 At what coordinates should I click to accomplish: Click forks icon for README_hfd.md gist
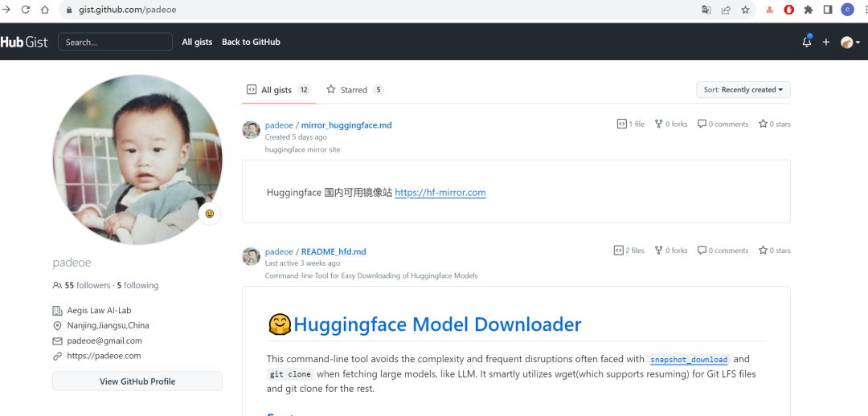(659, 250)
